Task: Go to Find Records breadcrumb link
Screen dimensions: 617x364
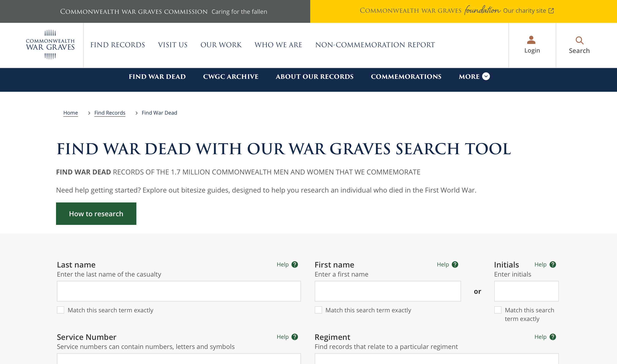Action: click(110, 113)
